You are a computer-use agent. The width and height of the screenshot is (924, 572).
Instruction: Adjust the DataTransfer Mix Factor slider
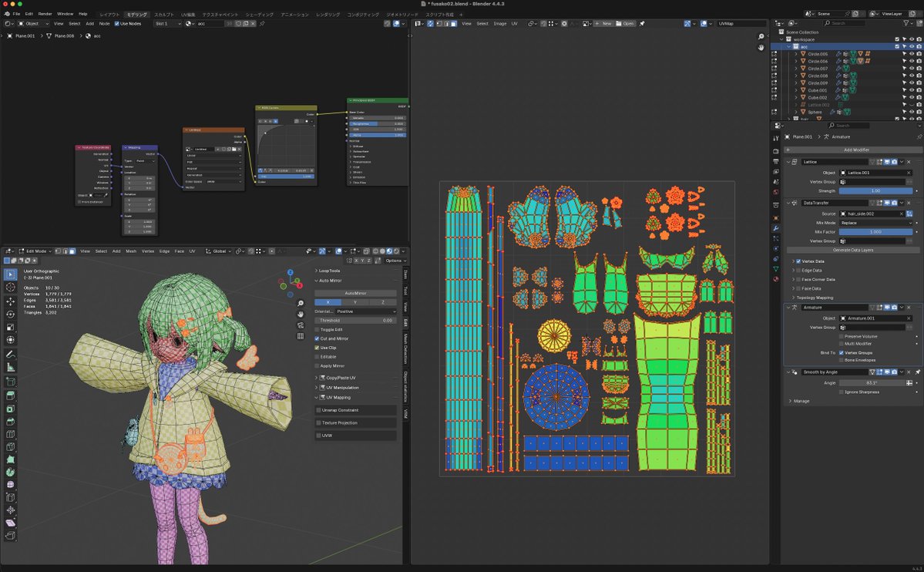click(875, 232)
